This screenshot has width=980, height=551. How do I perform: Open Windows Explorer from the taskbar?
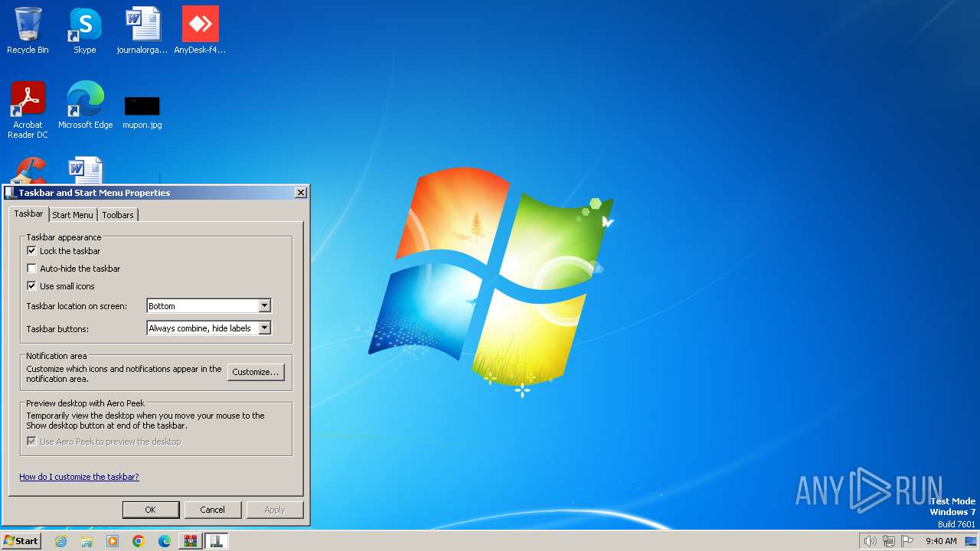87,541
